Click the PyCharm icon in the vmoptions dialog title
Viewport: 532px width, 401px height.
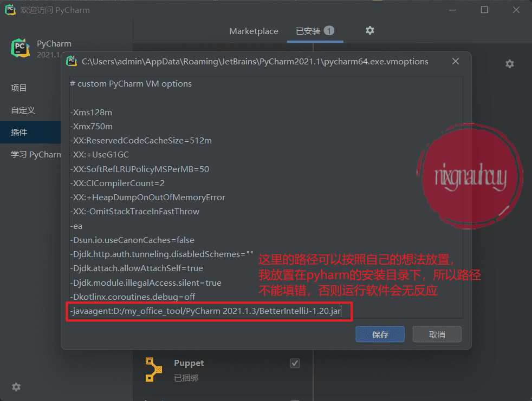click(x=72, y=61)
